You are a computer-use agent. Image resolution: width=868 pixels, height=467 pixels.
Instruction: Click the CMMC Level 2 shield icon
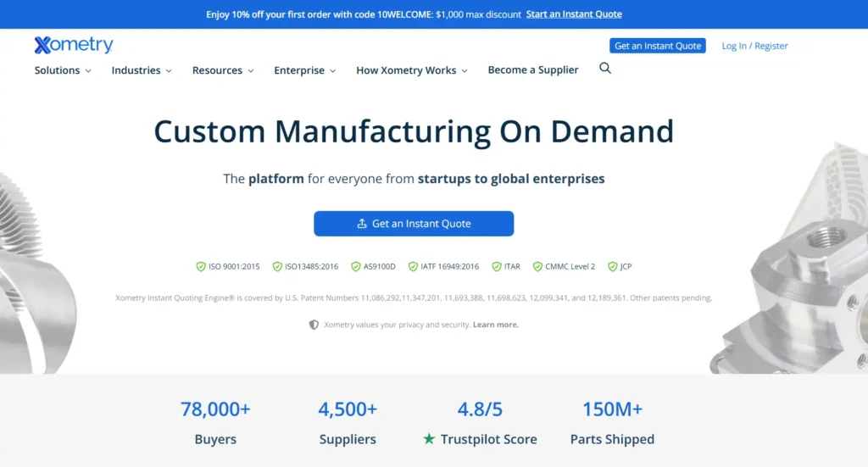tap(537, 266)
